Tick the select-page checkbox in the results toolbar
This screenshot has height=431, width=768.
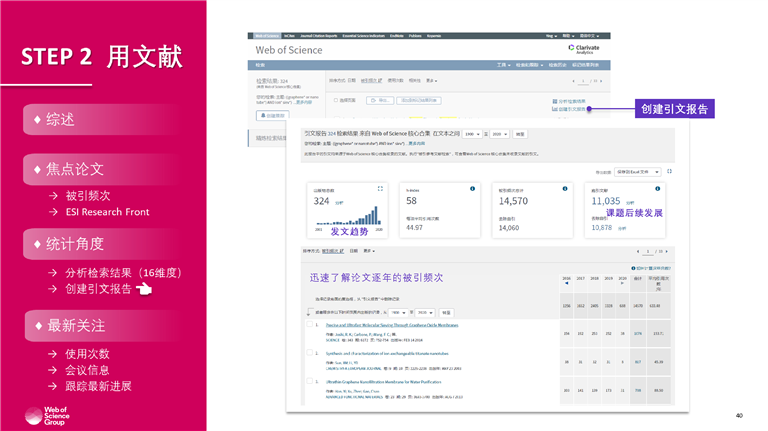(x=336, y=100)
